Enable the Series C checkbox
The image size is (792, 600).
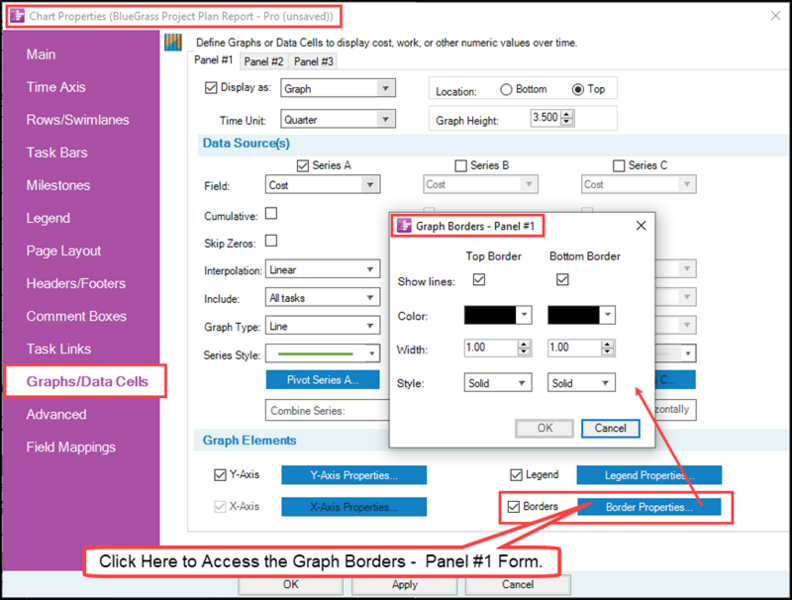618,166
